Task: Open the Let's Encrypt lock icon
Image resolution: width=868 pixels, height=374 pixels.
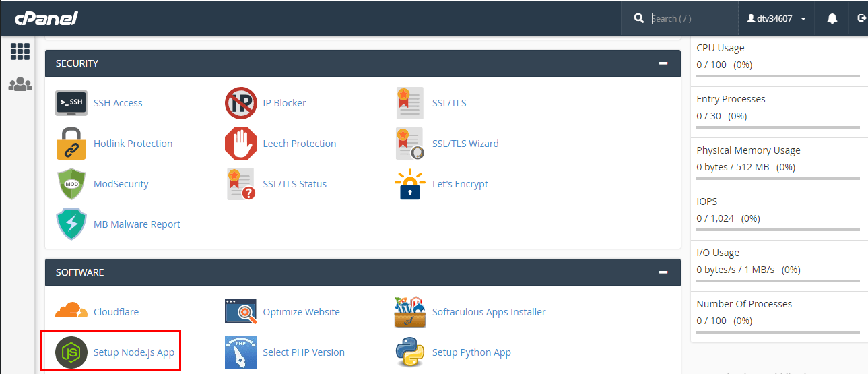Action: 410,185
